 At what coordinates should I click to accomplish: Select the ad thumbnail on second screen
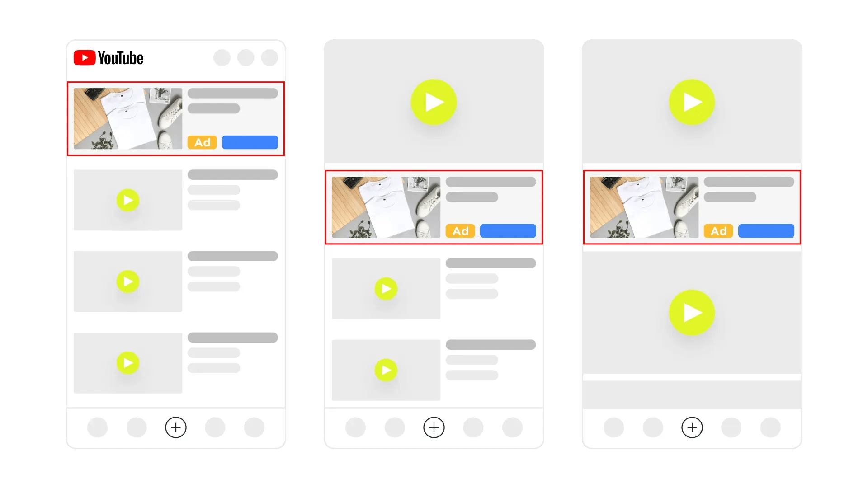387,207
